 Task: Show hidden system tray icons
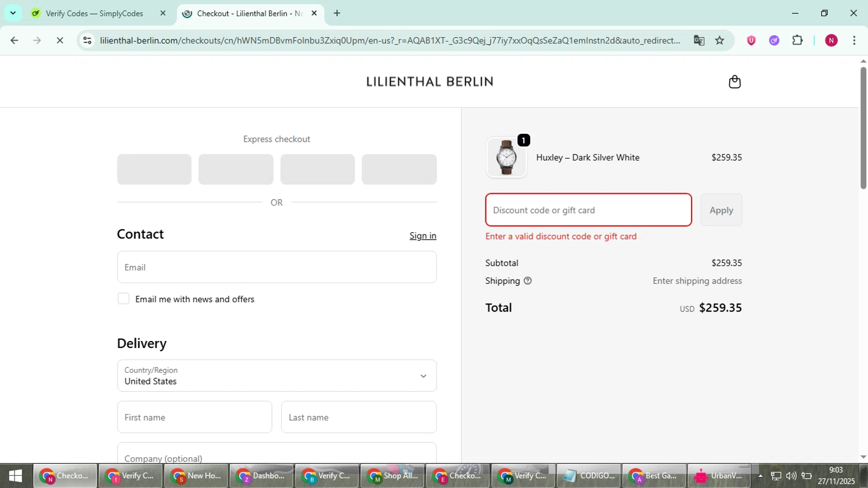[760, 476]
